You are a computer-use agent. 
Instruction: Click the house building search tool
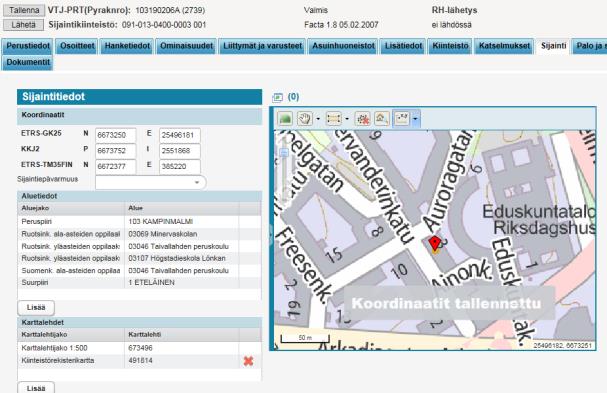(x=382, y=118)
